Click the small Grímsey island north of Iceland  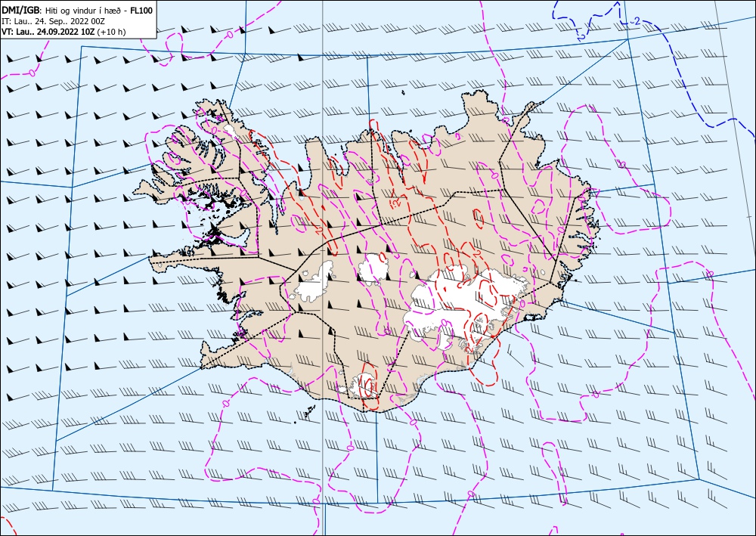pos(403,93)
